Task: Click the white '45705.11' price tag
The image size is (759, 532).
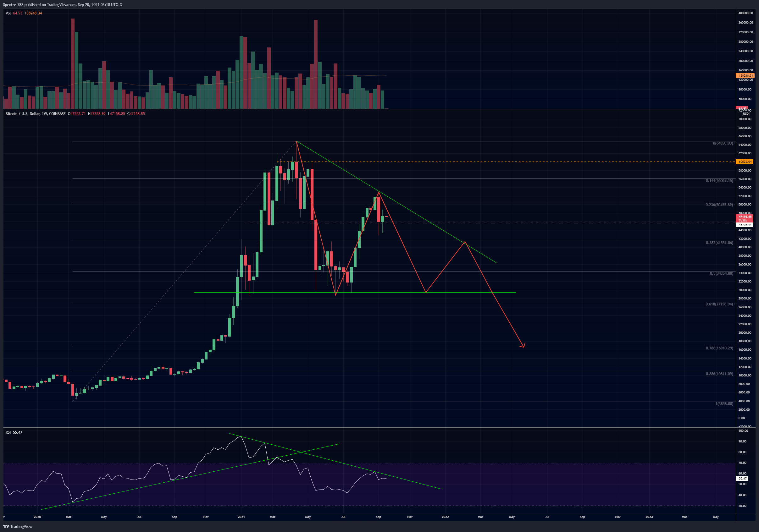Action: click(745, 225)
